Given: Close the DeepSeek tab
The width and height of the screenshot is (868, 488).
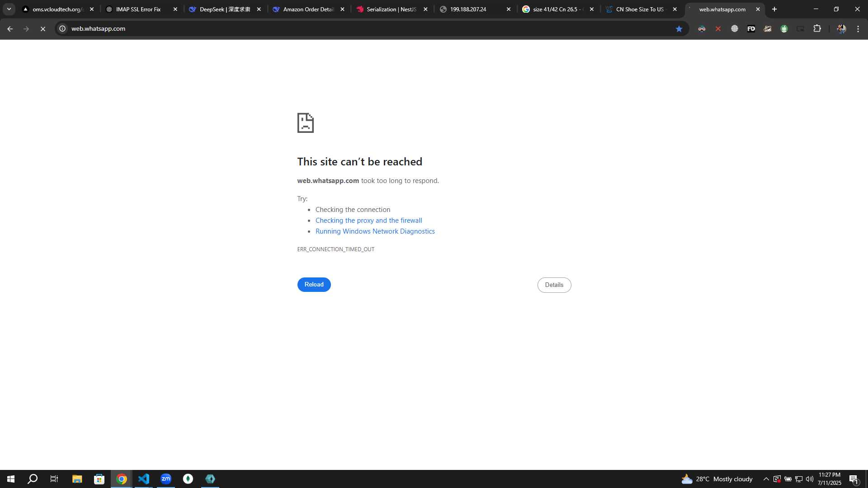Looking at the screenshot, I should click(259, 9).
